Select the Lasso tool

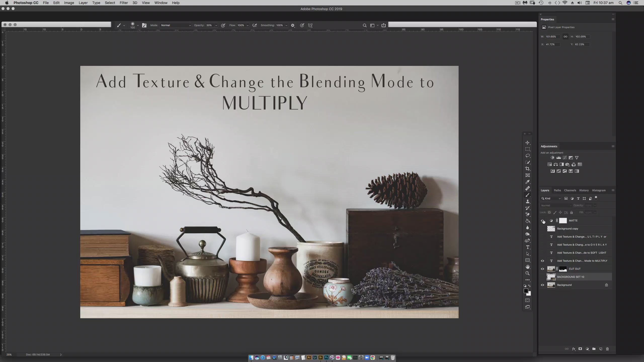[528, 156]
